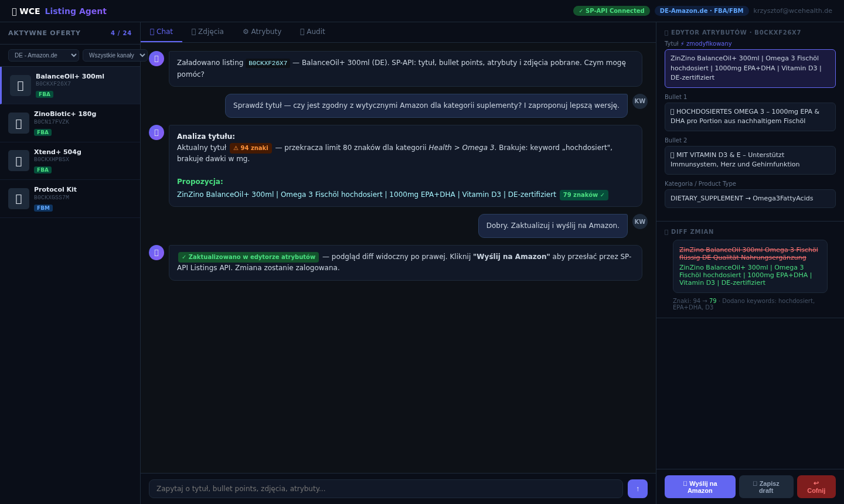This screenshot has width=844, height=504.
Task: Edit the Bullet 1 text field
Action: pyautogui.click(x=750, y=117)
